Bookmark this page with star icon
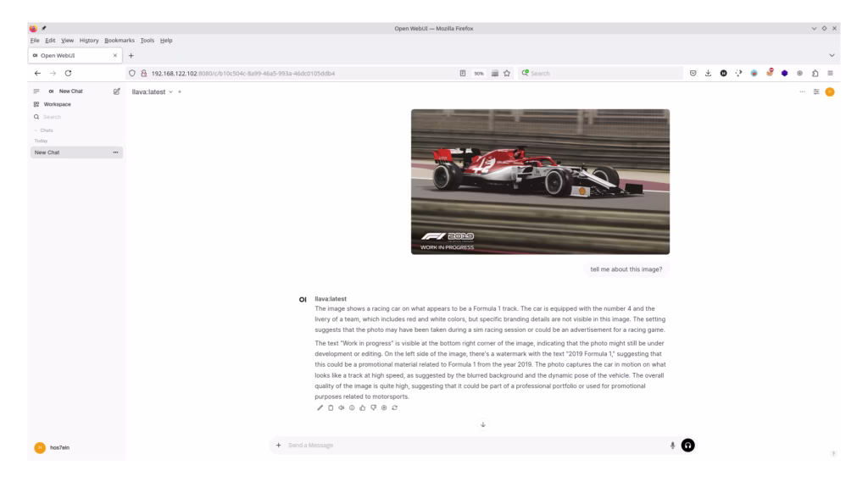This screenshot has height=493, width=868. coord(507,73)
